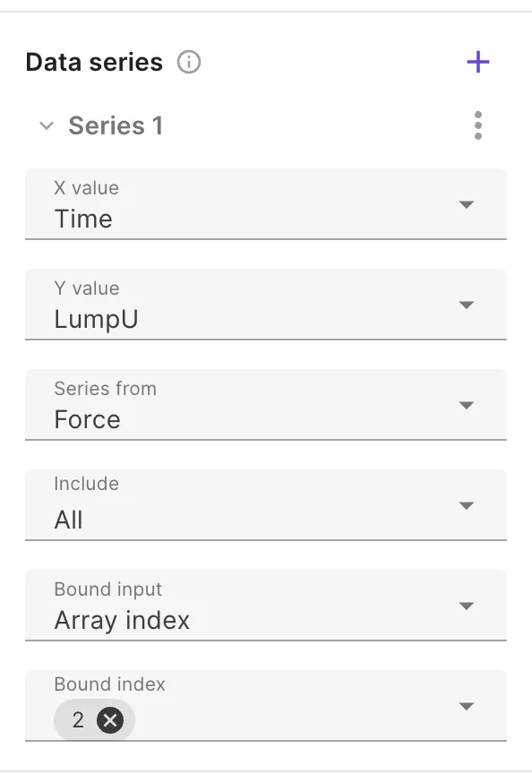This screenshot has width=532, height=774.
Task: Click the Data series heading
Action: (x=92, y=62)
